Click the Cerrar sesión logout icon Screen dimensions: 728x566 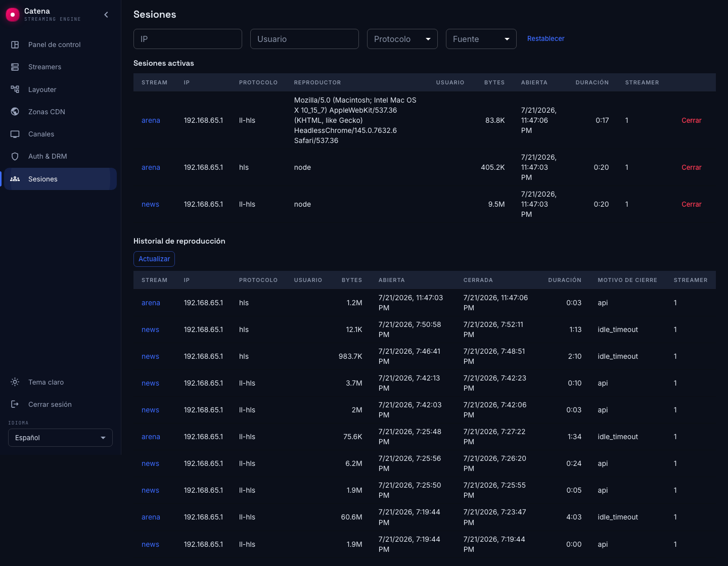pyautogui.click(x=15, y=404)
